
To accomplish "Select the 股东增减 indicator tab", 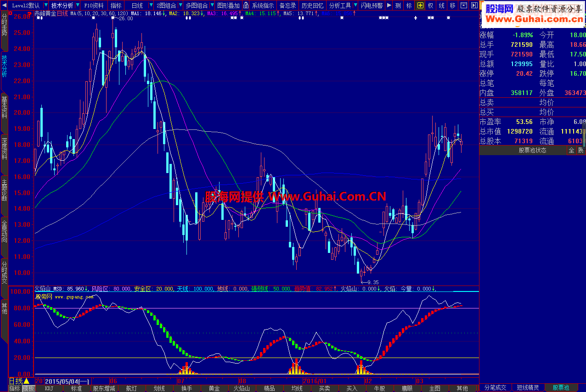I will 104,388.
